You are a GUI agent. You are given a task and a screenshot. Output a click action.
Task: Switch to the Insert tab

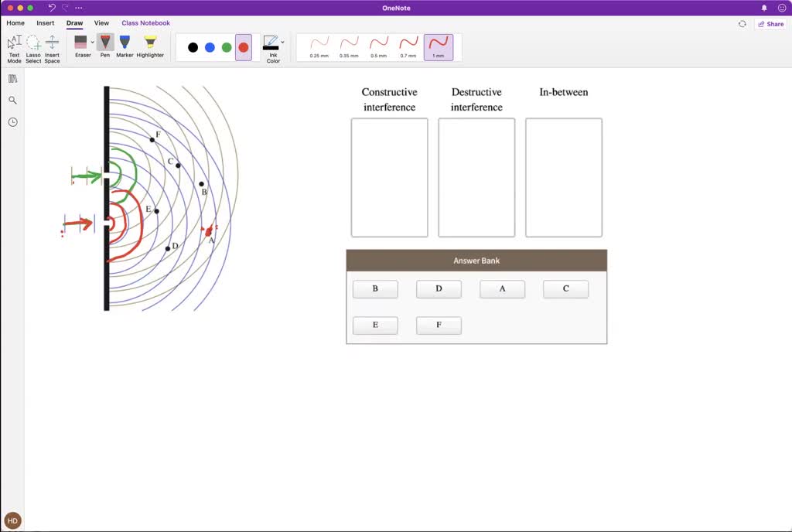click(x=46, y=23)
